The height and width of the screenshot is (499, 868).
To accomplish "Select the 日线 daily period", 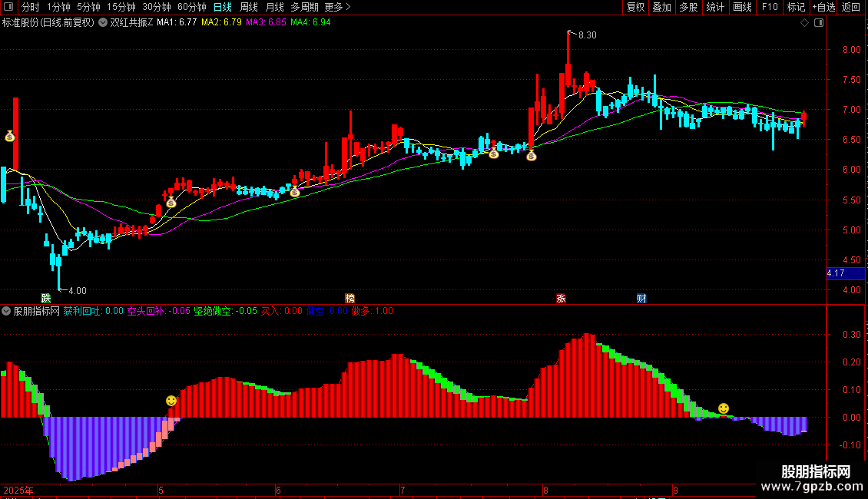I will click(x=223, y=7).
